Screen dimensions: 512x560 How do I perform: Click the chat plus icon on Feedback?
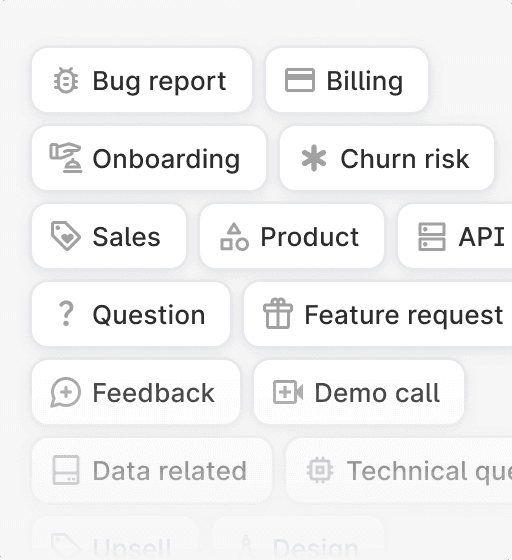(x=66, y=392)
